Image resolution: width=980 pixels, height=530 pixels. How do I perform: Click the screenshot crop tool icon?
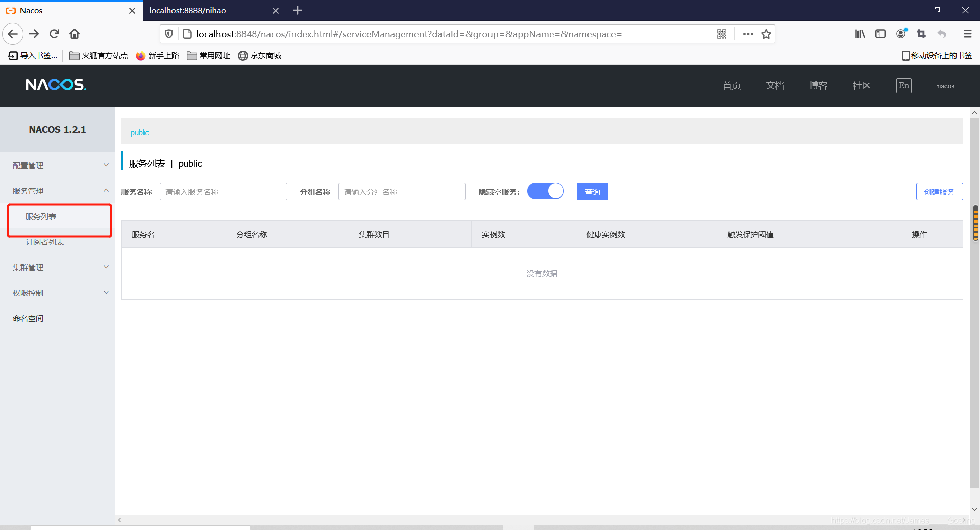[921, 34]
